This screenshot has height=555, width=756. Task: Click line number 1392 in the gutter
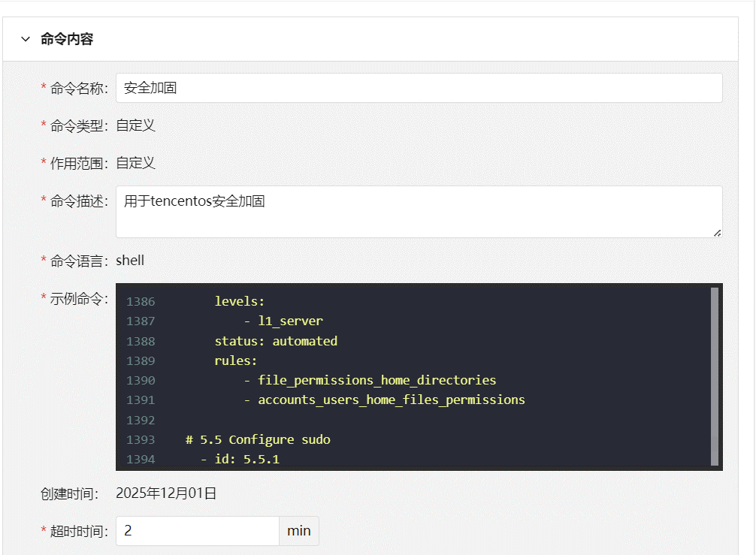[x=141, y=420]
